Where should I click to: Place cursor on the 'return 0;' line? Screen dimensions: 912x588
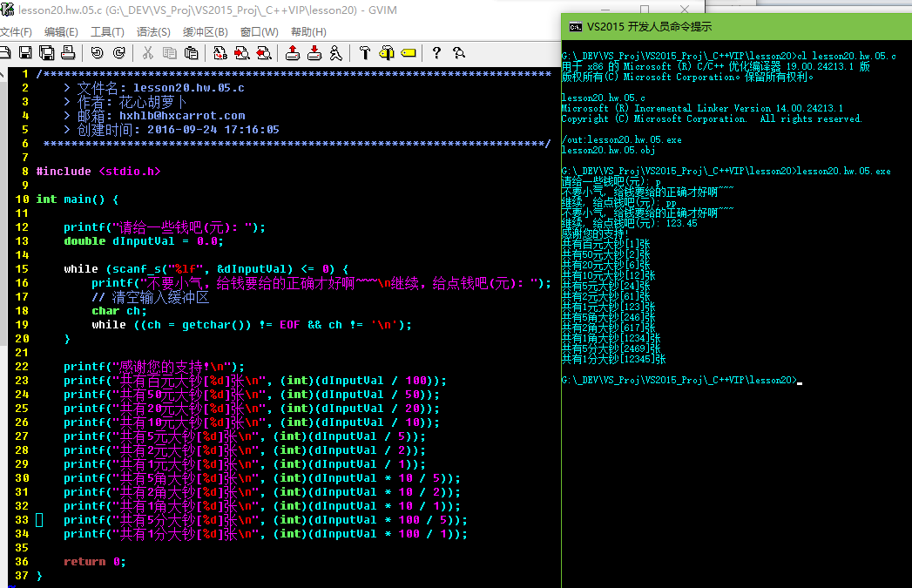coord(94,562)
